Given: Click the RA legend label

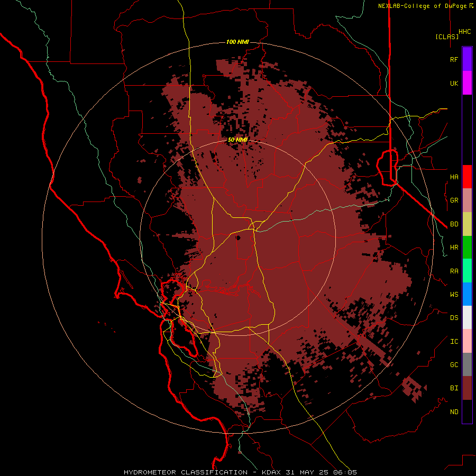Looking at the screenshot, I should pyautogui.click(x=454, y=271).
